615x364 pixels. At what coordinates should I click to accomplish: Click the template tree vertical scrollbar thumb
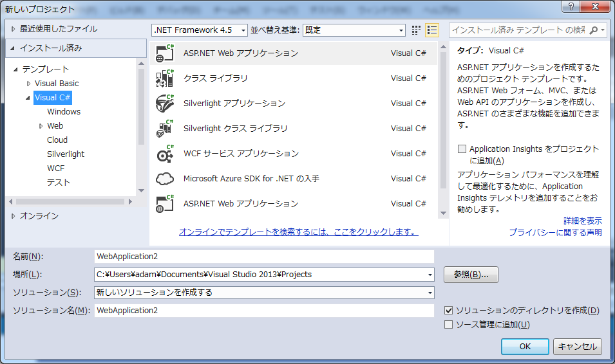click(141, 107)
